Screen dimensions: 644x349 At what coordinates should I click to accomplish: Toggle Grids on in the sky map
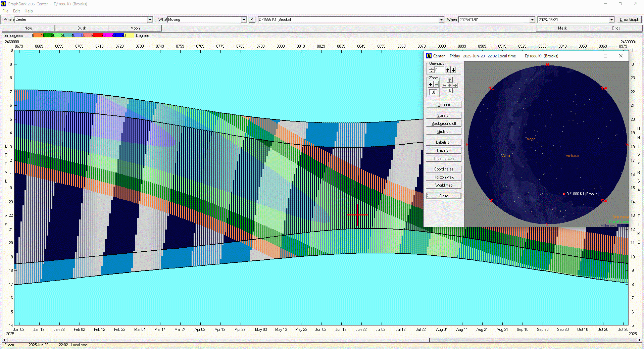click(x=444, y=131)
